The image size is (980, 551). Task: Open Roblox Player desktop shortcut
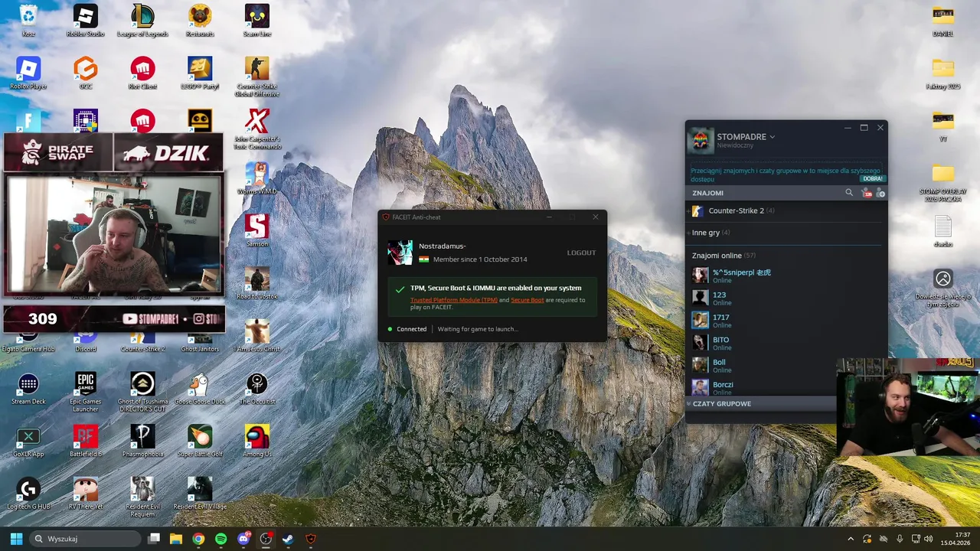pyautogui.click(x=28, y=73)
